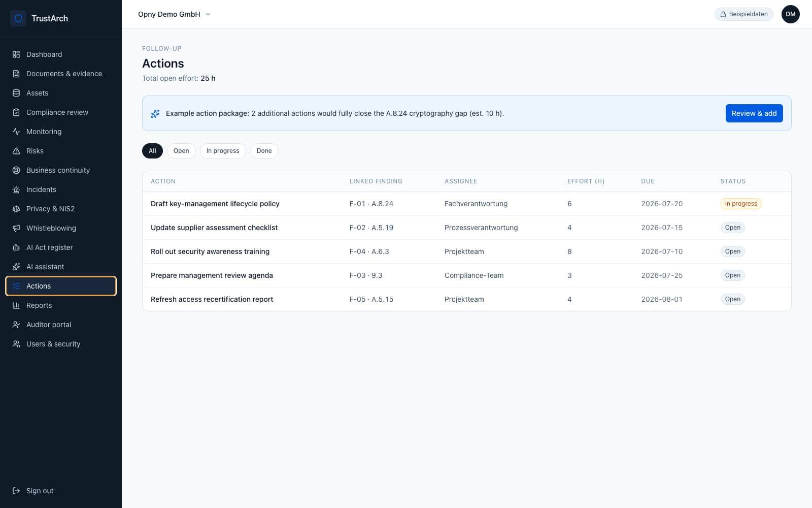Click the Compliance review clipboard icon
Image resolution: width=812 pixels, height=508 pixels.
(16, 112)
